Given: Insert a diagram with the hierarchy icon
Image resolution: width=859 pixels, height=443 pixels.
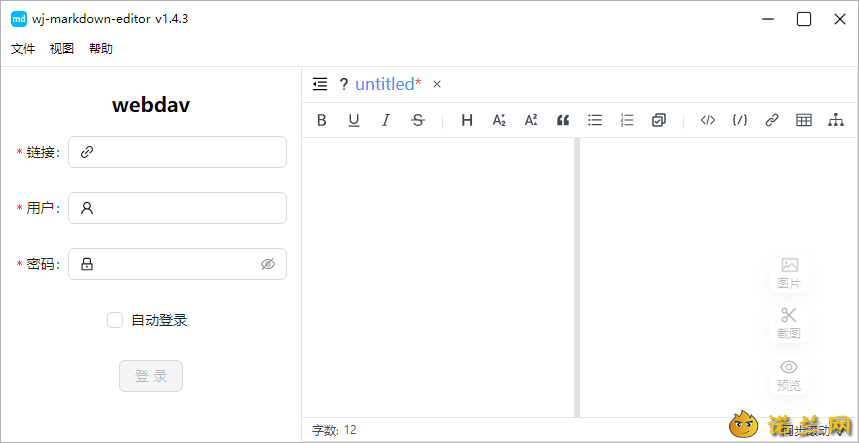Looking at the screenshot, I should click(836, 120).
